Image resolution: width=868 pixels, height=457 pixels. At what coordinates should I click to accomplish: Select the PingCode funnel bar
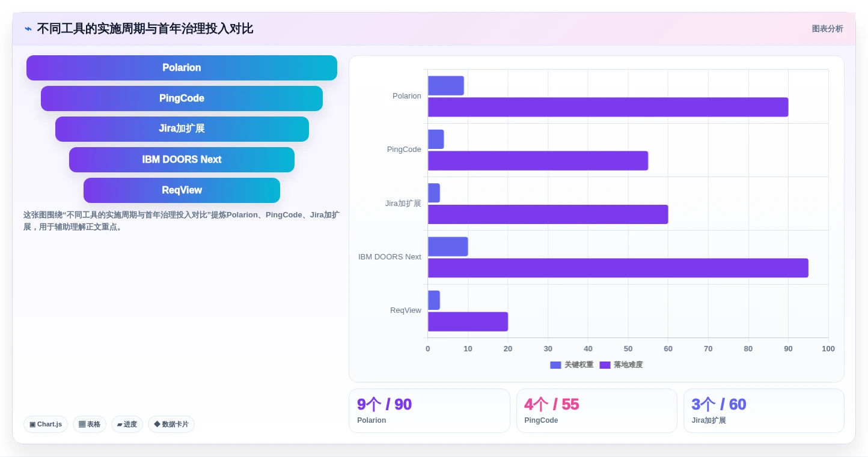pos(182,98)
